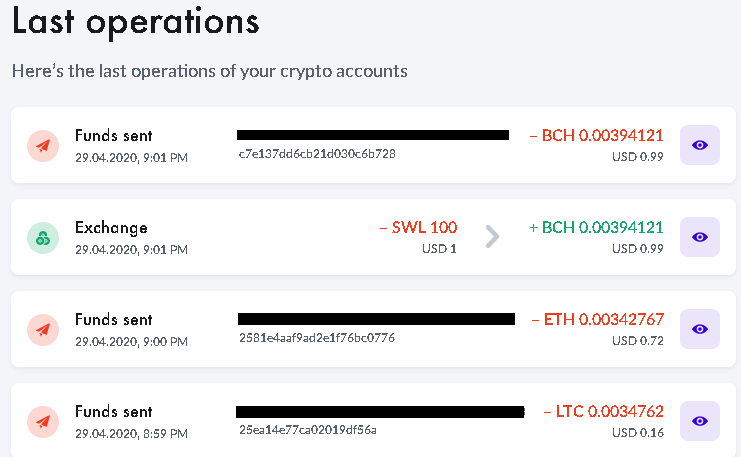Open transaction hash 2581e4aaf9ad2e1f76bc0776
This screenshot has height=457, width=741.
317,337
